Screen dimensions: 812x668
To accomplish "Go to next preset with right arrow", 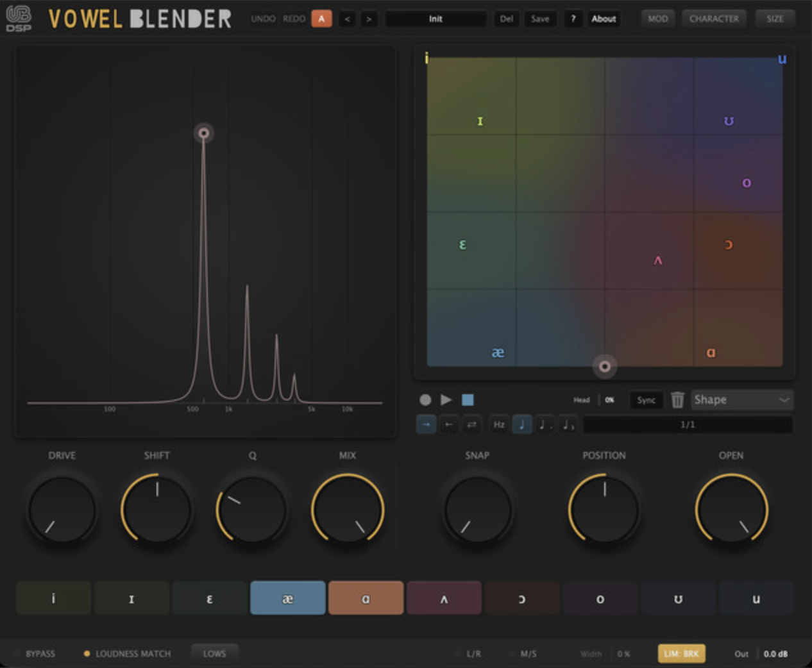I will [369, 19].
